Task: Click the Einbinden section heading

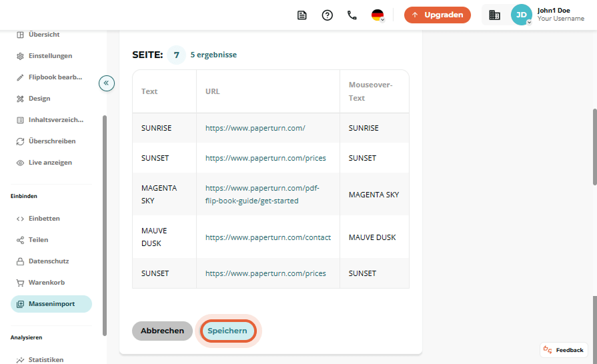Action: [23, 196]
